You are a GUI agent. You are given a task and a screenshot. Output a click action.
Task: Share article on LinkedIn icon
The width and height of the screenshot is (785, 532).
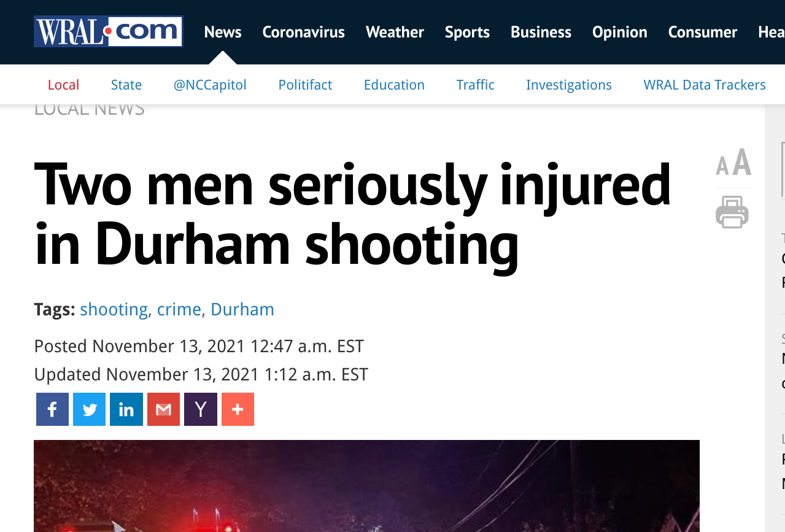tap(126, 409)
